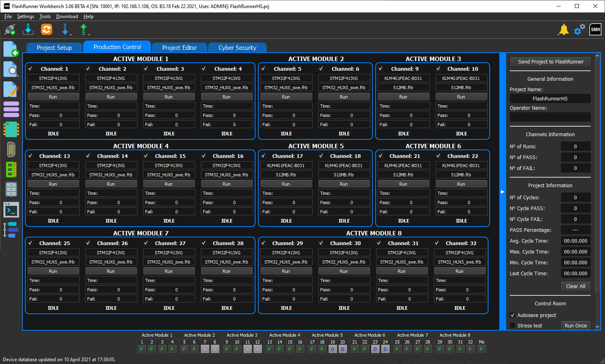Run Channel 30
Image resolution: width=605 pixels, height=364 pixels.
click(344, 271)
